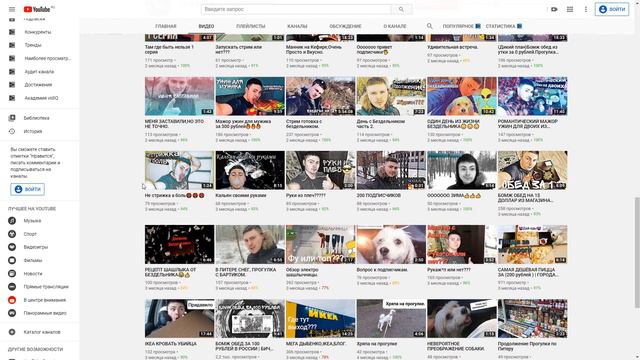This screenshot has height=360, width=640.
Task: Click the Видеоигры icon in sidebar
Action: tap(12, 247)
